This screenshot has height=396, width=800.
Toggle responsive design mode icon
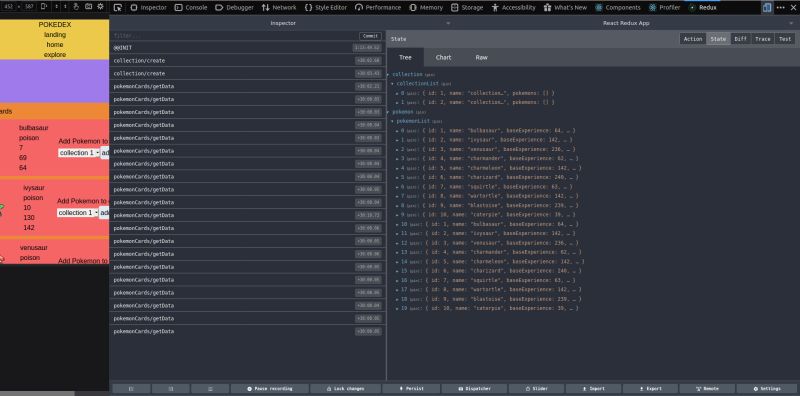767,7
